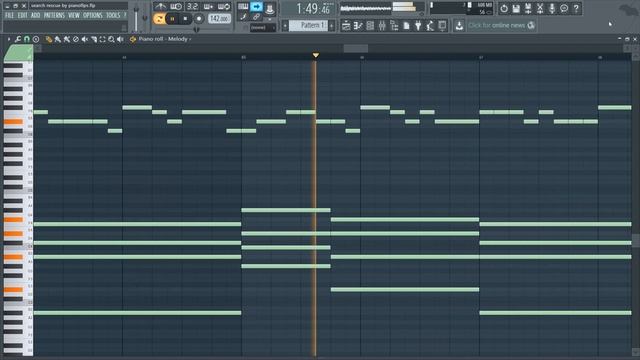This screenshot has height=360, width=640.
Task: Open the PATTERNS menu
Action: 54,16
